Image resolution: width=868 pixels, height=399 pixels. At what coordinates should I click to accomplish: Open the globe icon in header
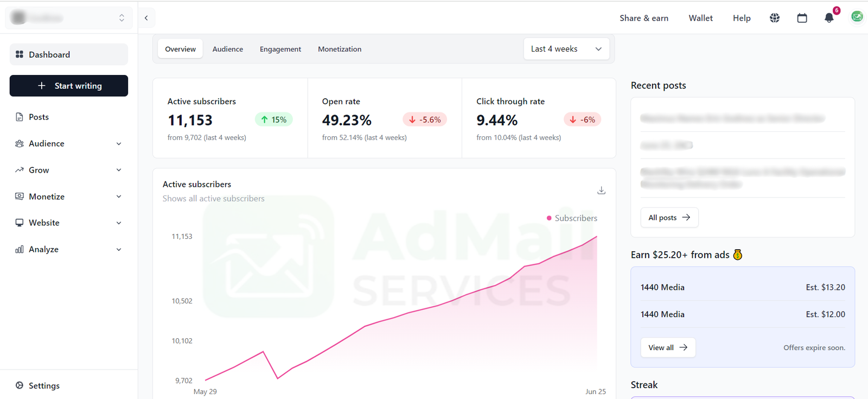click(x=775, y=18)
